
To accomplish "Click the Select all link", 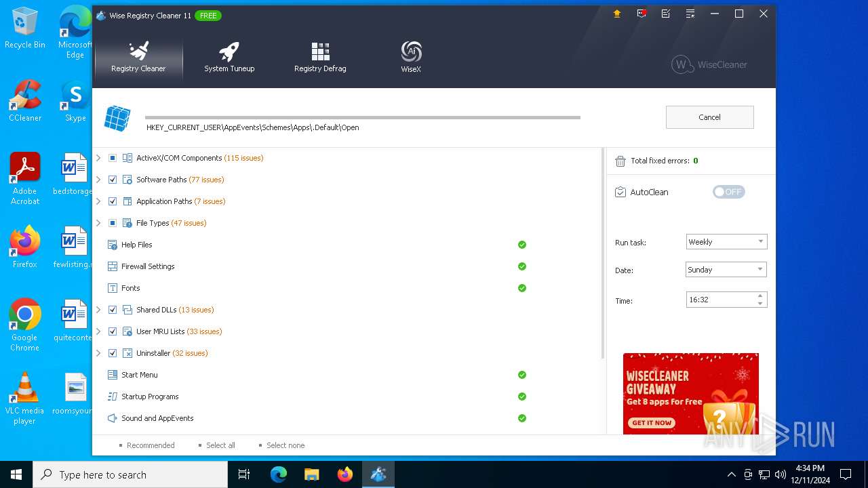I will [x=220, y=445].
